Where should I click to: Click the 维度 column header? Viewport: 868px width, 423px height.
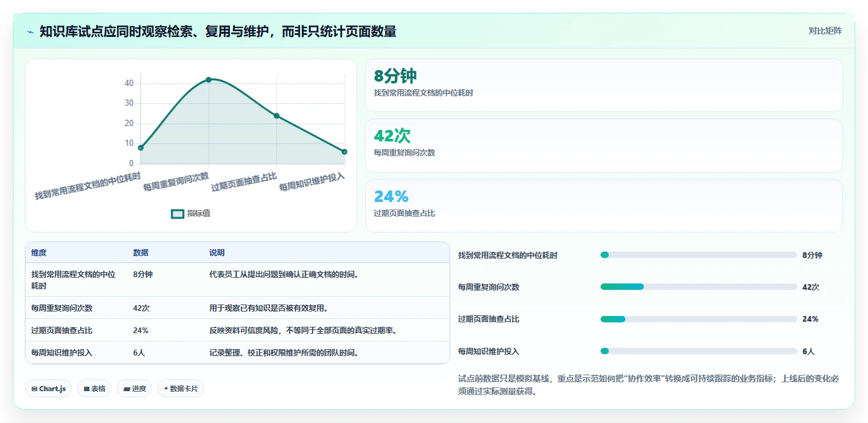click(39, 253)
